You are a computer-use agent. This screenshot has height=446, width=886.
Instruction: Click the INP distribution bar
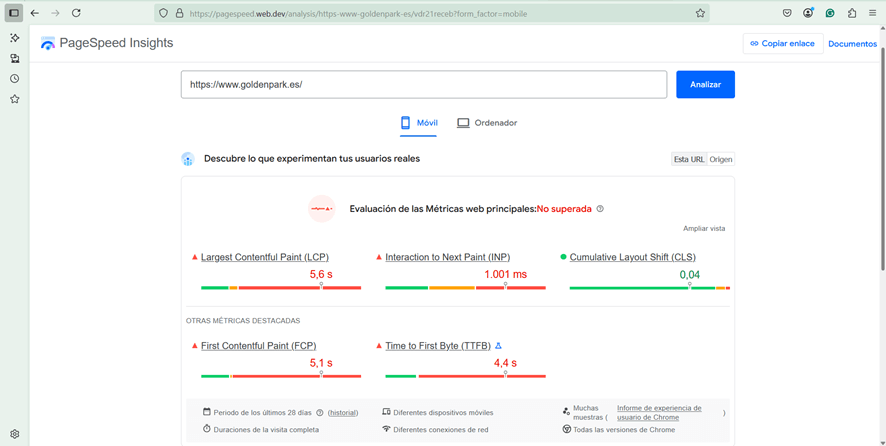pyautogui.click(x=466, y=288)
